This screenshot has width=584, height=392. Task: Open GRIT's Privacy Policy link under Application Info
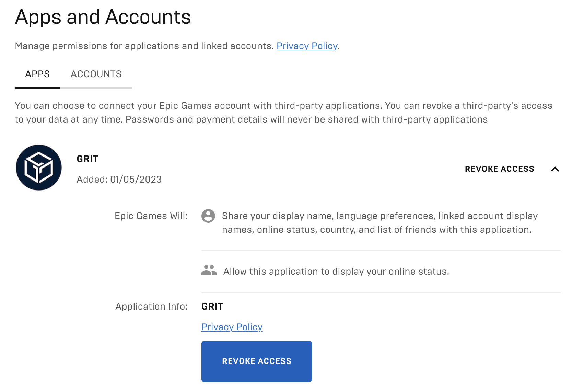[x=232, y=327]
